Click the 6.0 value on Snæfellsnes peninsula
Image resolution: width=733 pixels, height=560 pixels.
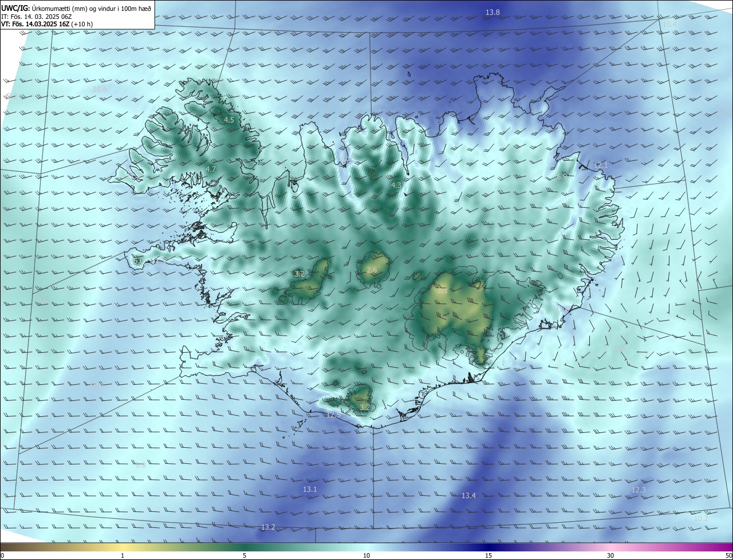138,261
